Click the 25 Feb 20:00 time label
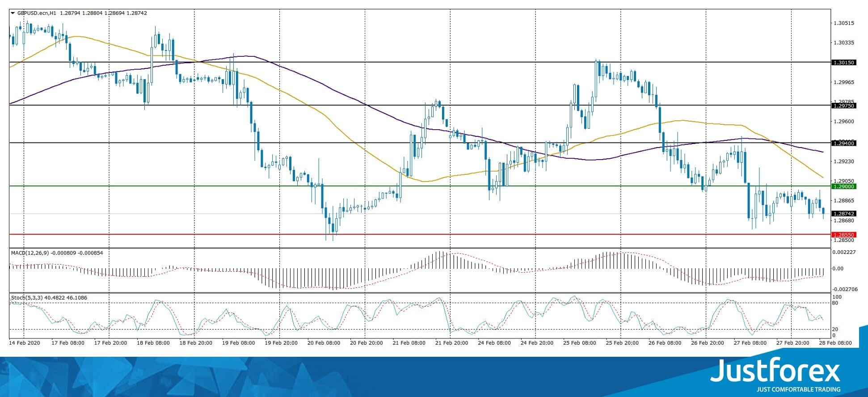868x397 pixels. coord(622,343)
